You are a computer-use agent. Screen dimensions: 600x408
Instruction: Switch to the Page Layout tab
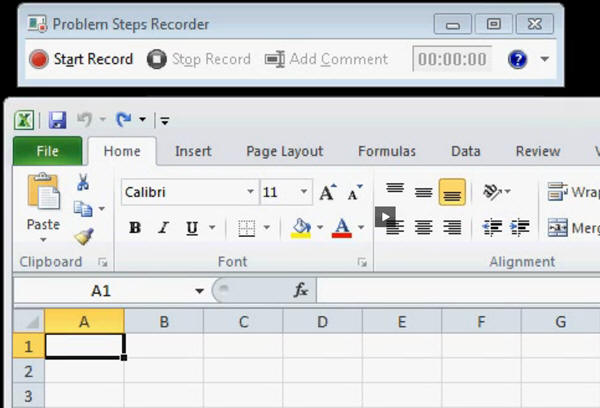click(285, 152)
